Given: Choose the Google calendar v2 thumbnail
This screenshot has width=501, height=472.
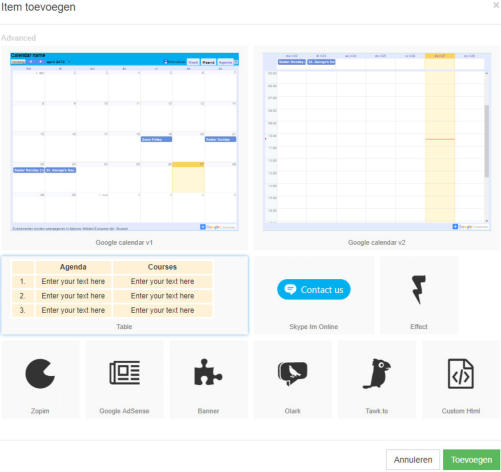Looking at the screenshot, I should 377,142.
